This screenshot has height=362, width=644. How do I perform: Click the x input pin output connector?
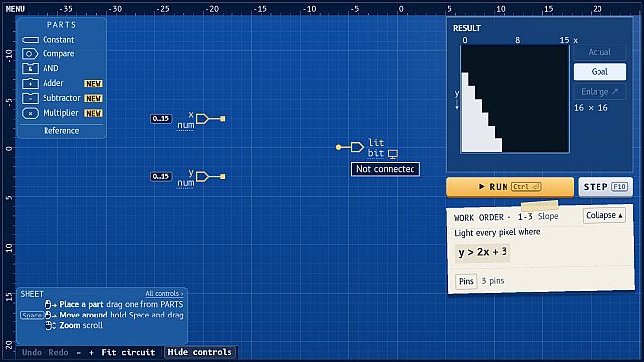(x=223, y=119)
